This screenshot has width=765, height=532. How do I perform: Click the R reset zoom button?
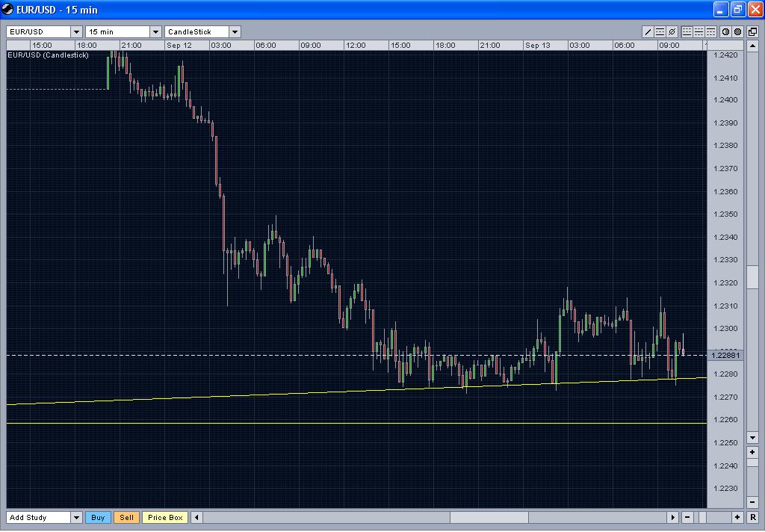coord(753,517)
